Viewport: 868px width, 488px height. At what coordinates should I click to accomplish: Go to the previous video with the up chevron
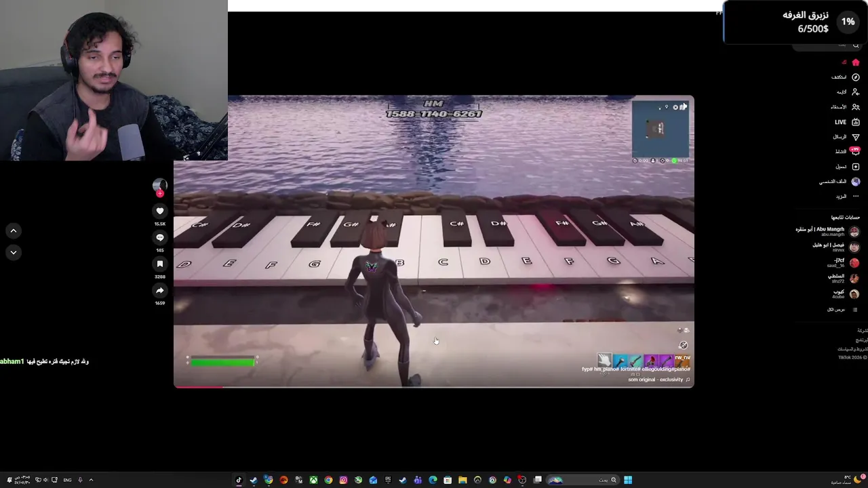[x=13, y=231]
